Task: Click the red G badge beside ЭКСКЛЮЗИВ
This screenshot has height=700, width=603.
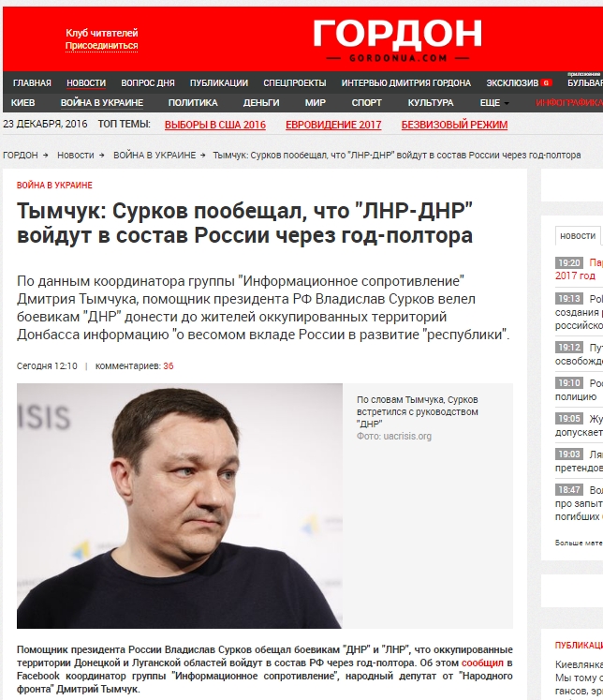Action: pyautogui.click(x=547, y=82)
